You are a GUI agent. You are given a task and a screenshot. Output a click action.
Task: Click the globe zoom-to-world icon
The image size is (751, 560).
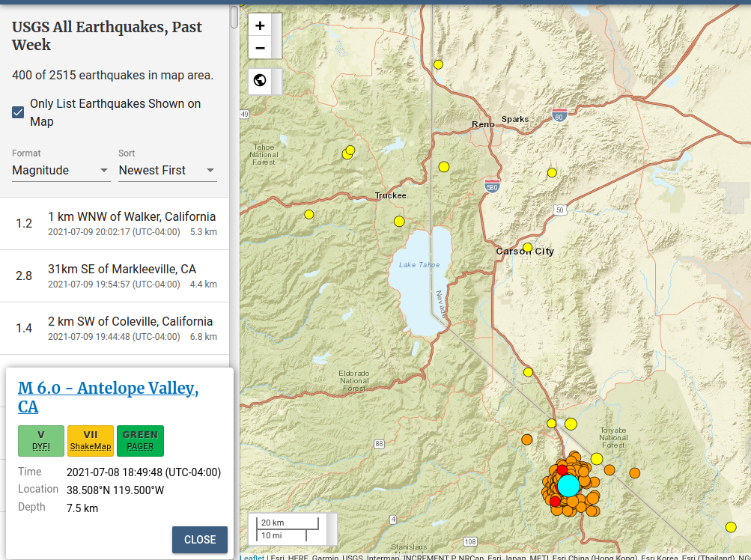coord(260,80)
